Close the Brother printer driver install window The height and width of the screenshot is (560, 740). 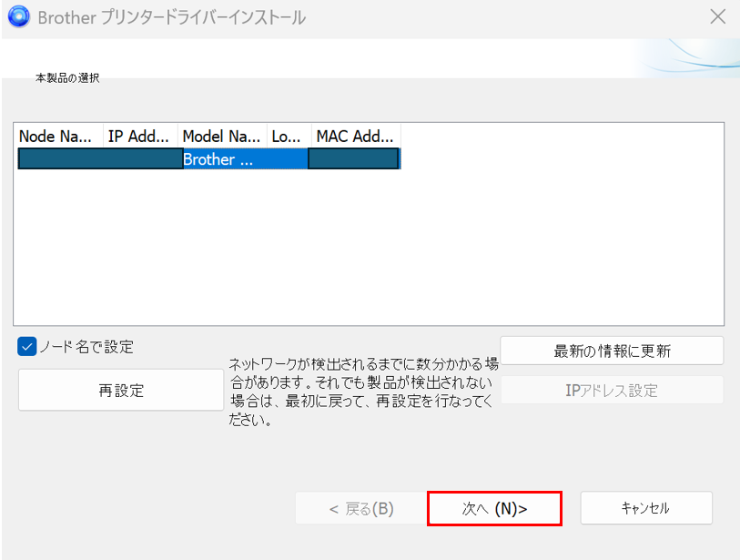click(x=718, y=16)
